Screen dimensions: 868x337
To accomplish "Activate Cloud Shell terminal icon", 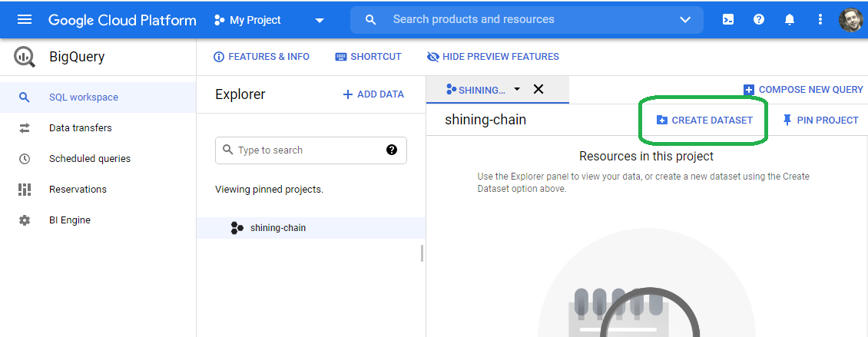I will tap(728, 20).
